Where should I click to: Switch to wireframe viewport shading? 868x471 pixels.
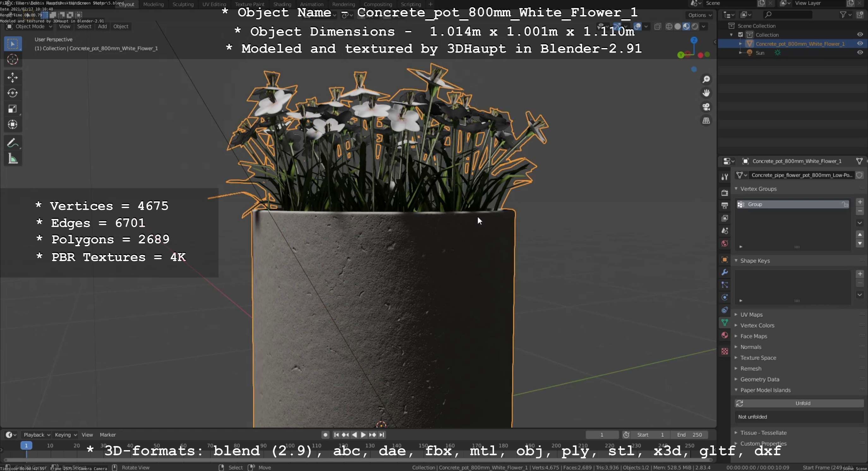point(669,27)
